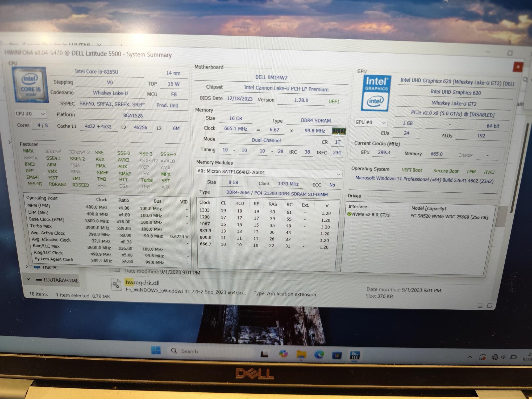Click the TDP 15 W value
532x399 pixels.
173,84
